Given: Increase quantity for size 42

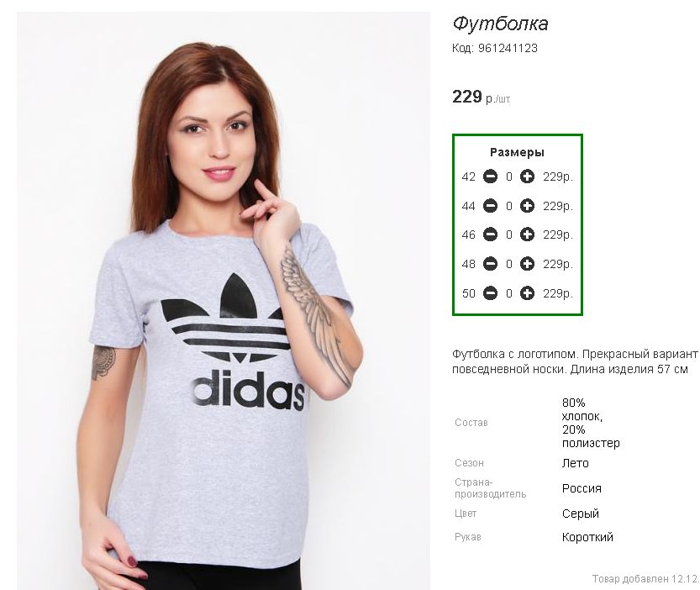Looking at the screenshot, I should pos(527,176).
